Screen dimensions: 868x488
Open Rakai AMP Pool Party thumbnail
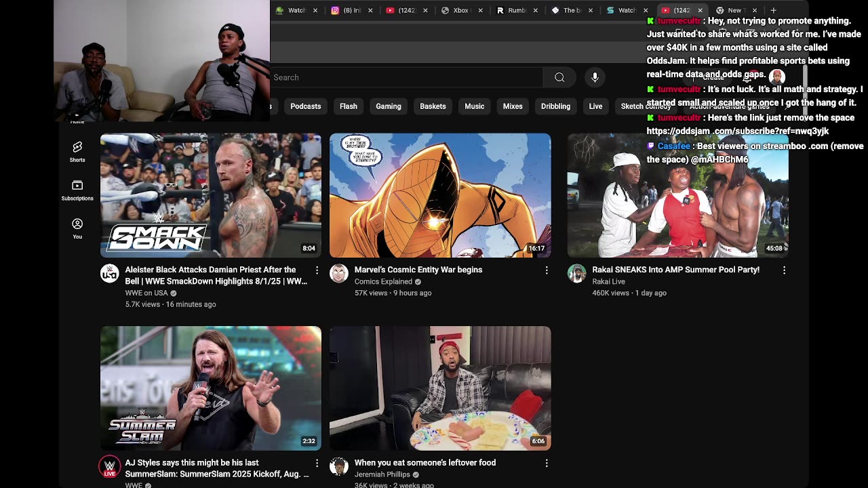(x=677, y=196)
